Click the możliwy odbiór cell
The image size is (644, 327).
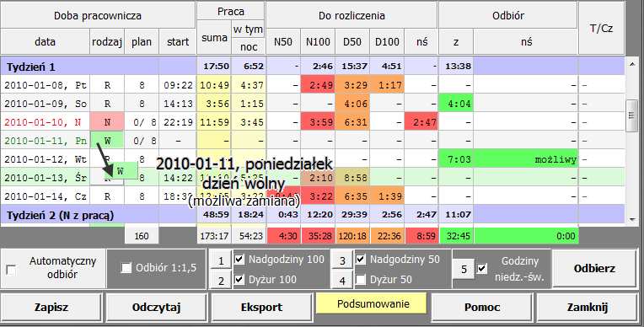[x=526, y=159]
